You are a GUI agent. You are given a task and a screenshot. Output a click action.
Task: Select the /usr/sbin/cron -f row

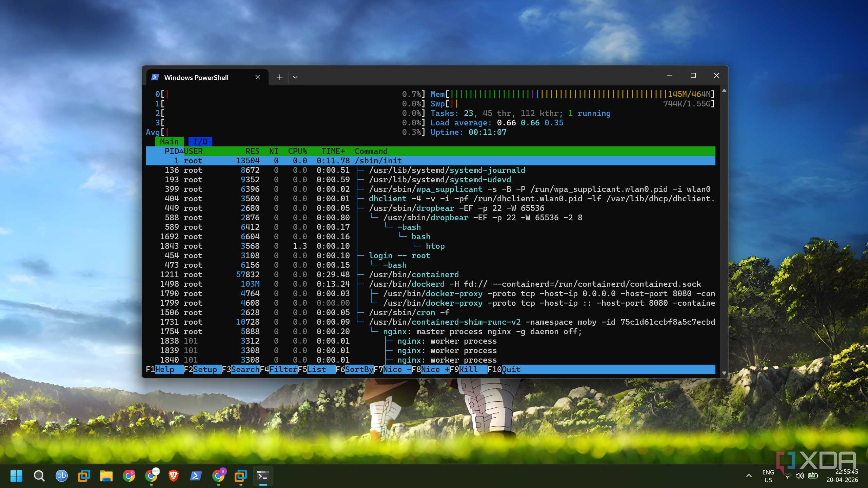[430, 312]
